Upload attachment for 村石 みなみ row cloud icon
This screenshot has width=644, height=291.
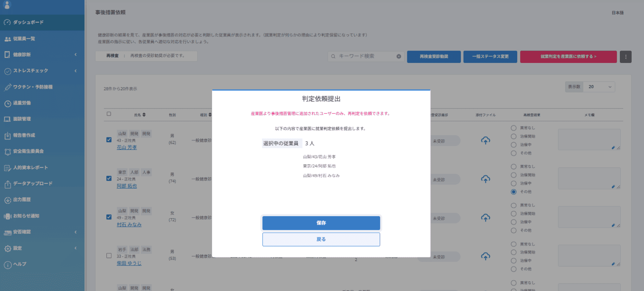(x=485, y=218)
